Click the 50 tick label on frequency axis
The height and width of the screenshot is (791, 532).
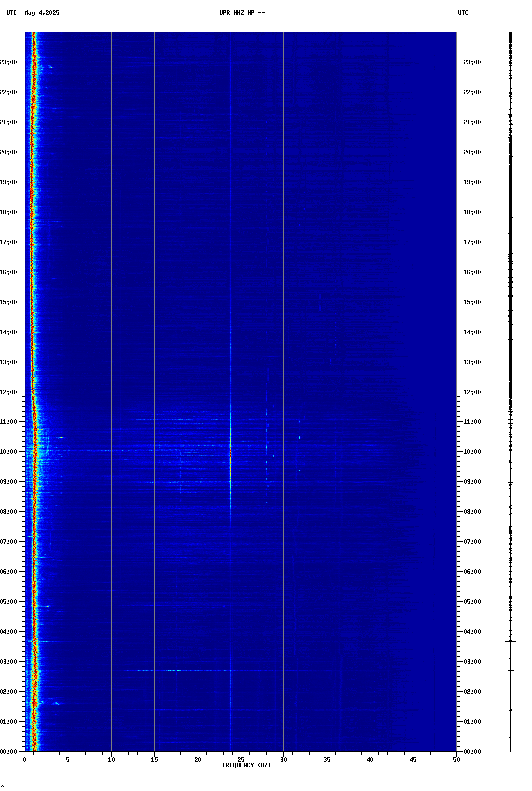456,760
